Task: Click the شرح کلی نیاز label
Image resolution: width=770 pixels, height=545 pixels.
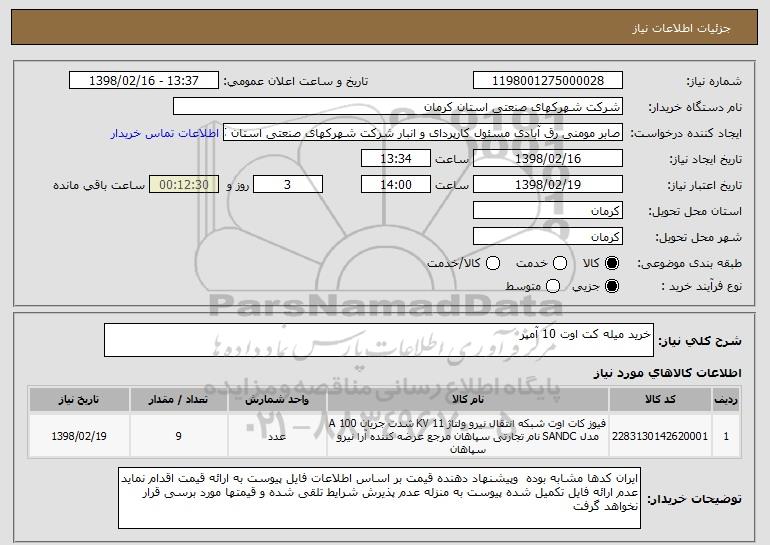Action: pos(700,341)
